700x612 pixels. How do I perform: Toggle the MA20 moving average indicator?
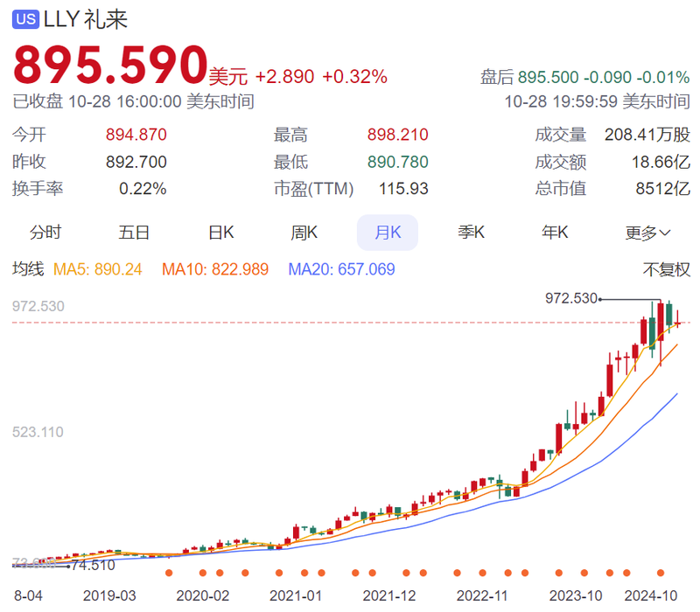point(341,269)
